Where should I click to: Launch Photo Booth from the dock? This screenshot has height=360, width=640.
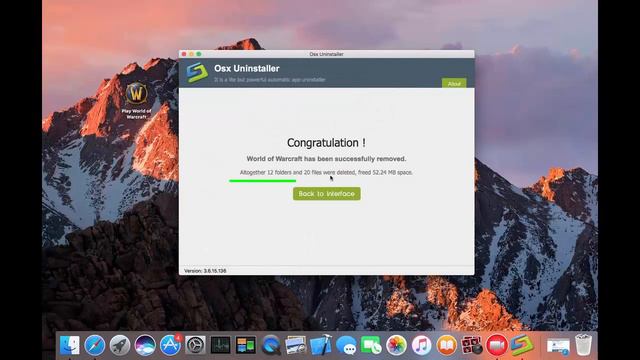[472, 345]
